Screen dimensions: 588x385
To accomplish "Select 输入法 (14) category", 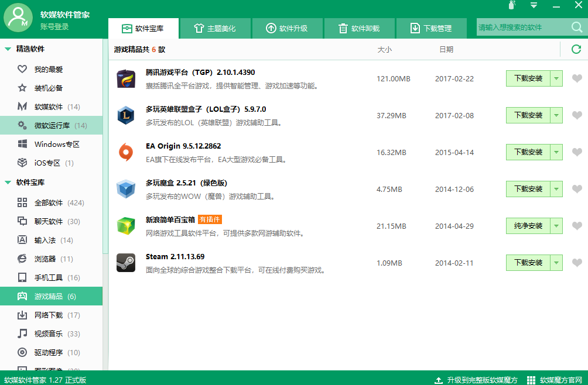I will 52,240.
